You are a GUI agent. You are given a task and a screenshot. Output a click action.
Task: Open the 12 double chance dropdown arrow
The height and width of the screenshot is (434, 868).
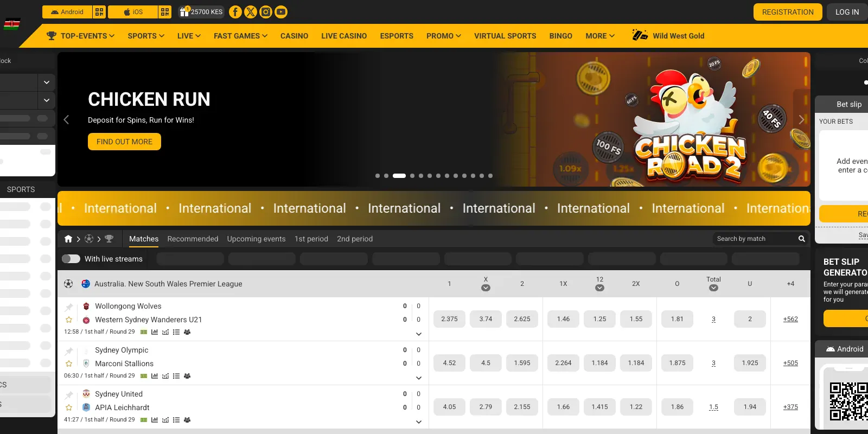click(599, 288)
